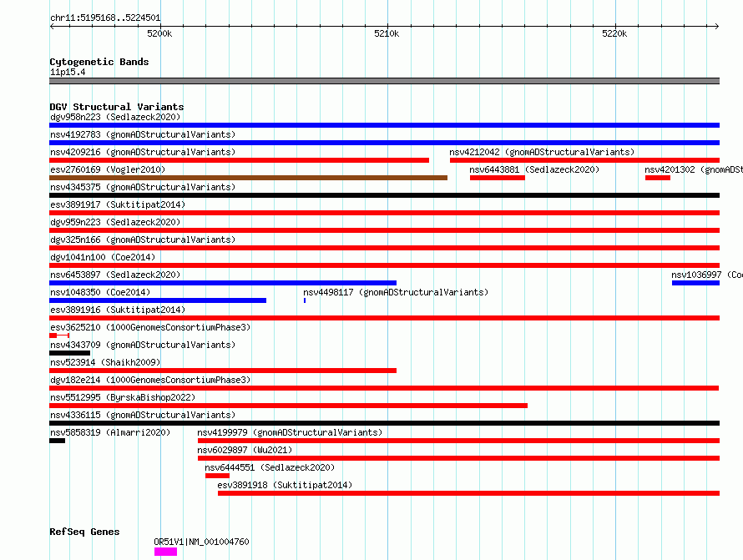
Task: Click the red nsv4209216 variant bar
Action: pos(239,160)
